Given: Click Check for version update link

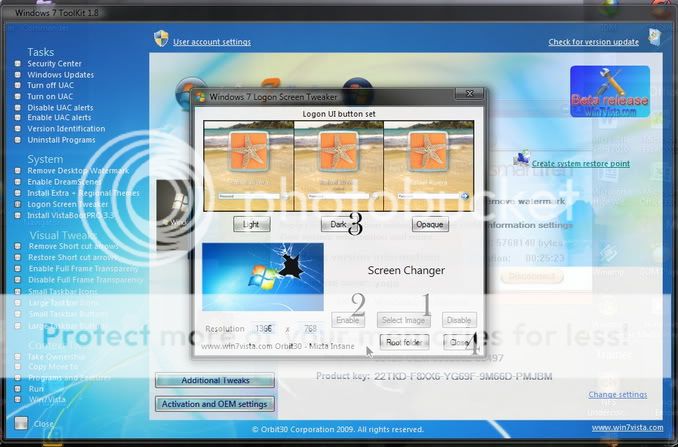Looking at the screenshot, I should (x=593, y=42).
